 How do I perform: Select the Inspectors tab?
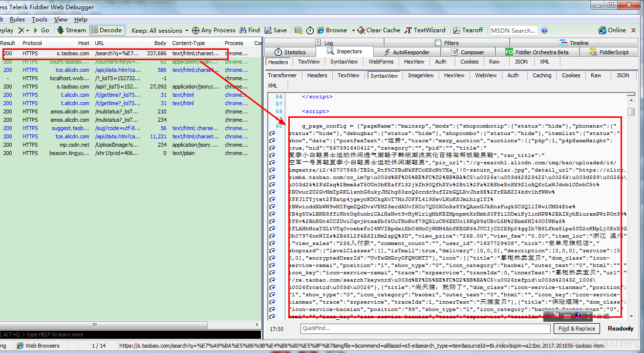pos(345,52)
